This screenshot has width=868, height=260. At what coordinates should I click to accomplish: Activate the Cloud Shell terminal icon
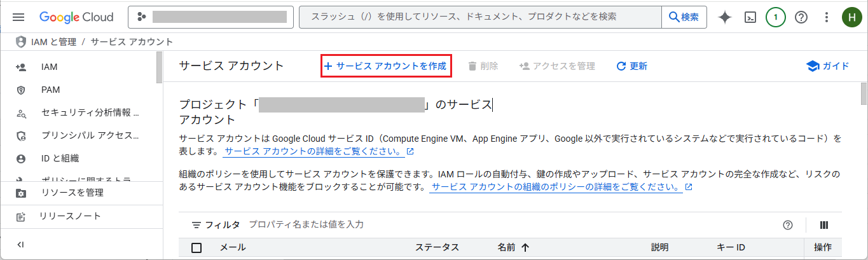coord(750,17)
